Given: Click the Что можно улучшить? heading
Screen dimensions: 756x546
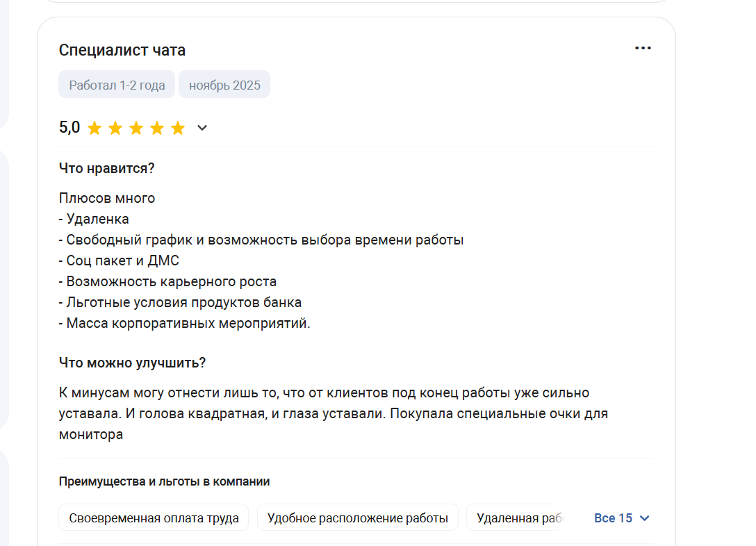Looking at the screenshot, I should click(132, 363).
